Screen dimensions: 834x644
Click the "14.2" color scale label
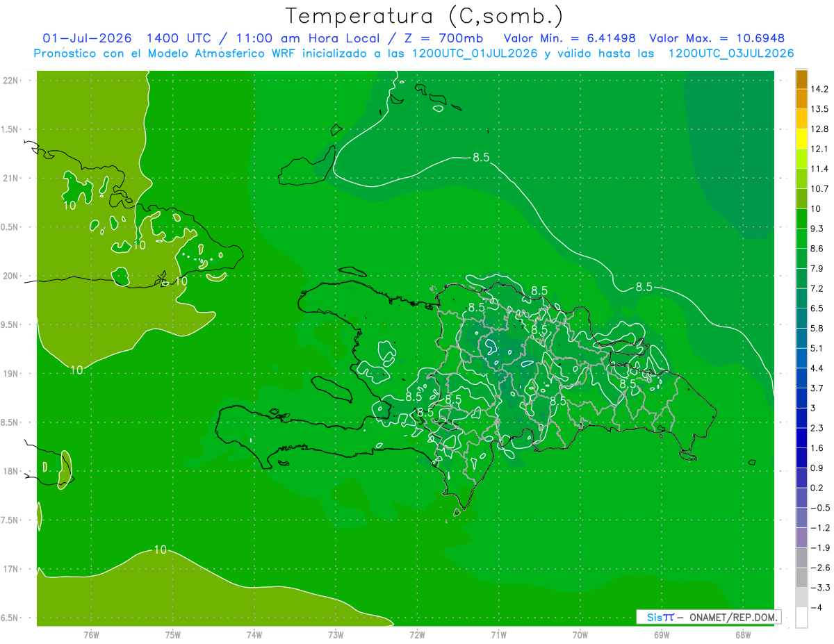coord(821,89)
